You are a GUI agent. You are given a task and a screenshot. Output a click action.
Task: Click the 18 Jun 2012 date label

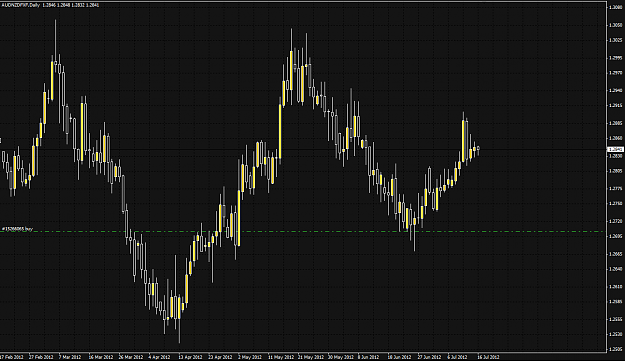point(399,357)
